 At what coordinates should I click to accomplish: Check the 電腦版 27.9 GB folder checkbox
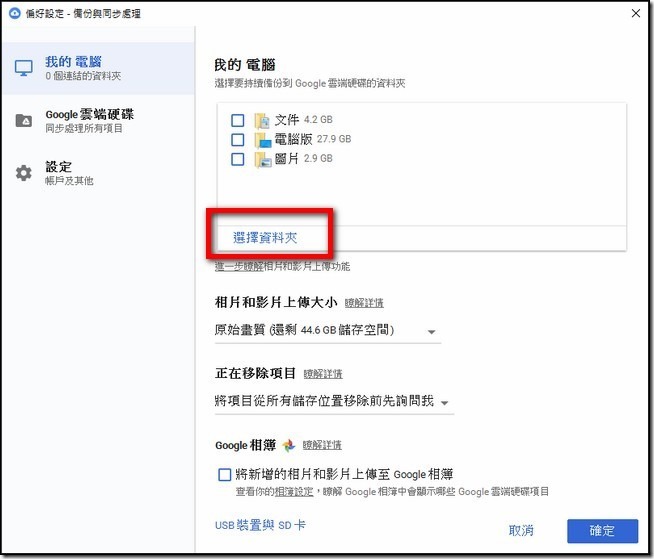coord(238,140)
